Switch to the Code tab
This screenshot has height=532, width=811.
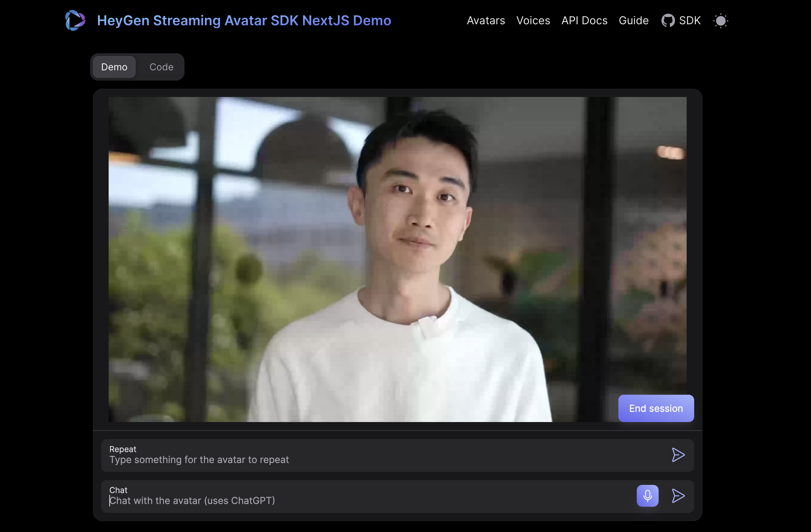[161, 67]
